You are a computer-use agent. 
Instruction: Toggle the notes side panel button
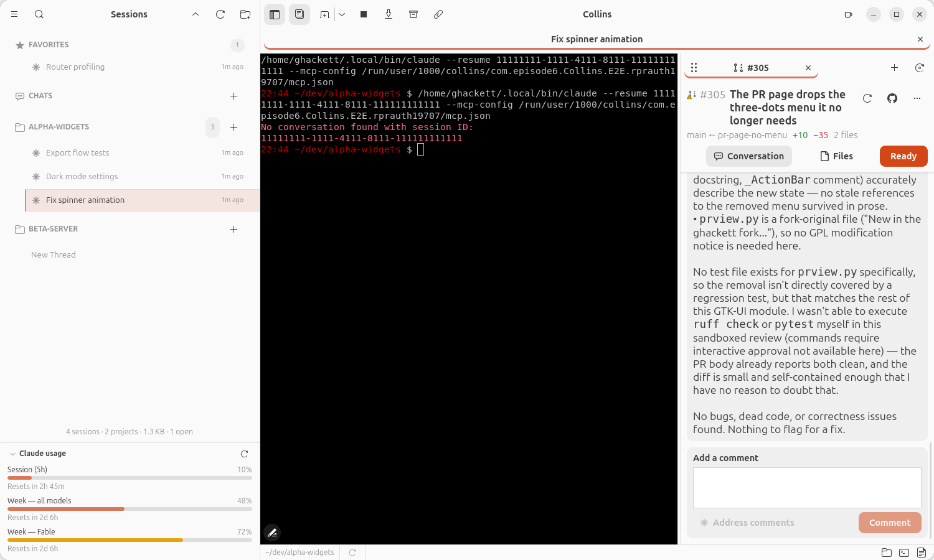(x=300, y=14)
